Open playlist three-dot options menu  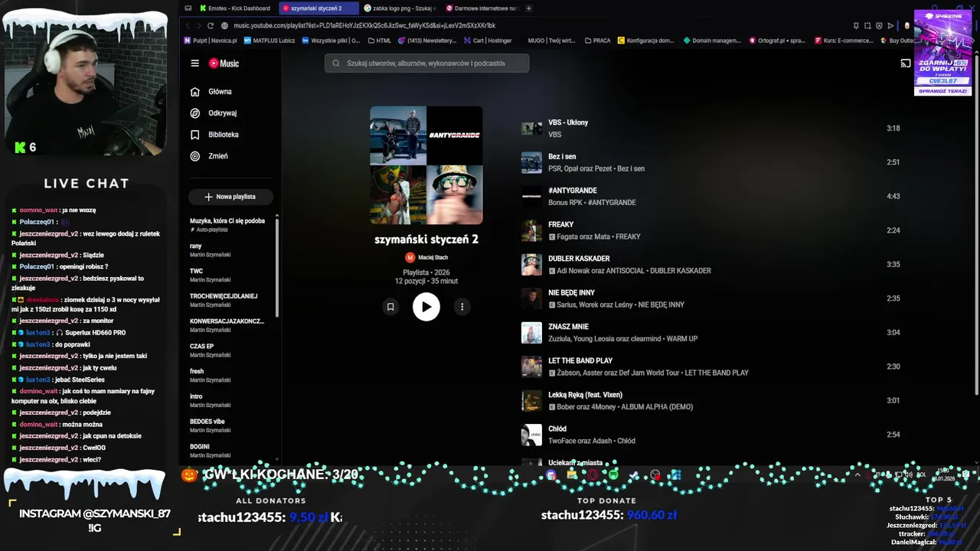[x=462, y=307]
